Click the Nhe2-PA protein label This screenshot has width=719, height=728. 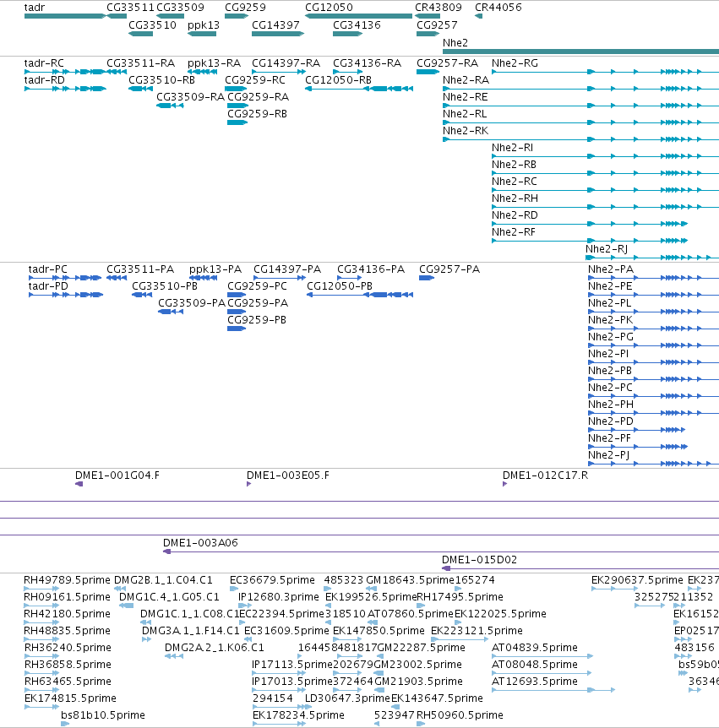pos(611,269)
